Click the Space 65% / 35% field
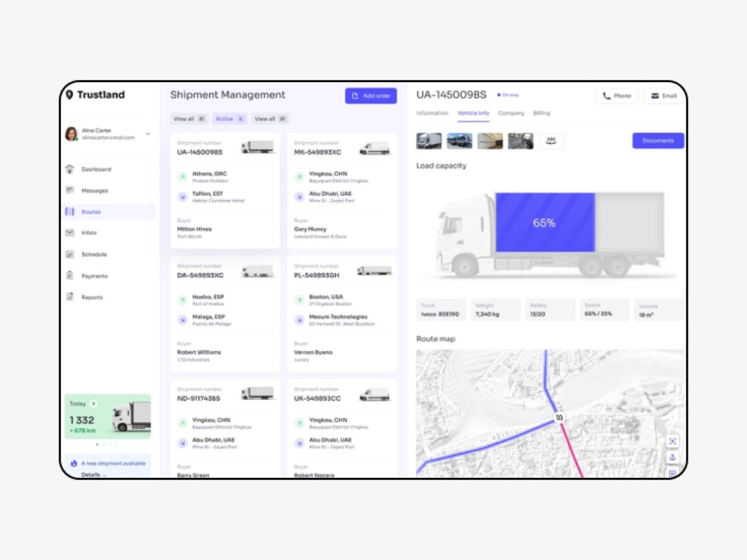 (x=605, y=310)
